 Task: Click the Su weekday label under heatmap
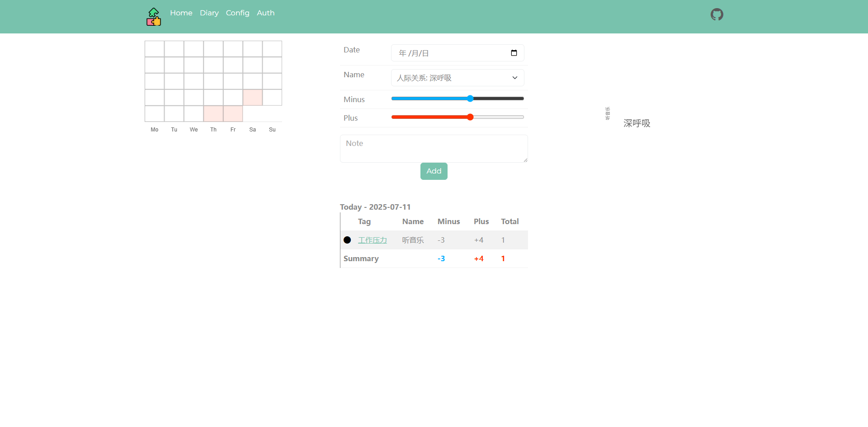tap(272, 130)
